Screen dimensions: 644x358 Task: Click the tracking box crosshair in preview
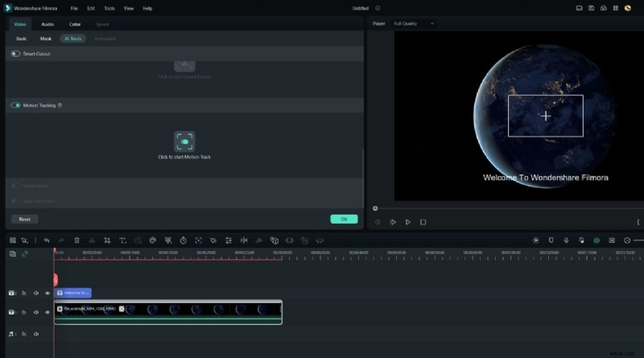pyautogui.click(x=546, y=116)
